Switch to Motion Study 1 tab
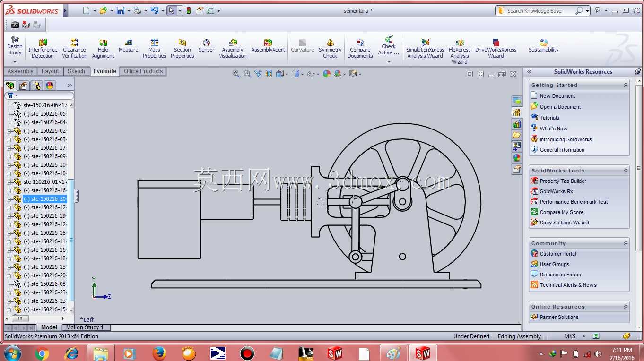 click(x=85, y=327)
